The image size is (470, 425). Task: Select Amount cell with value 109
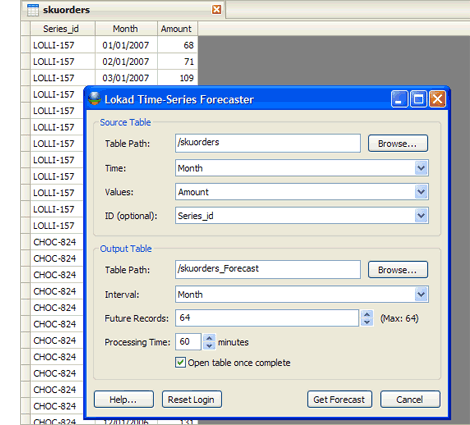coord(177,78)
